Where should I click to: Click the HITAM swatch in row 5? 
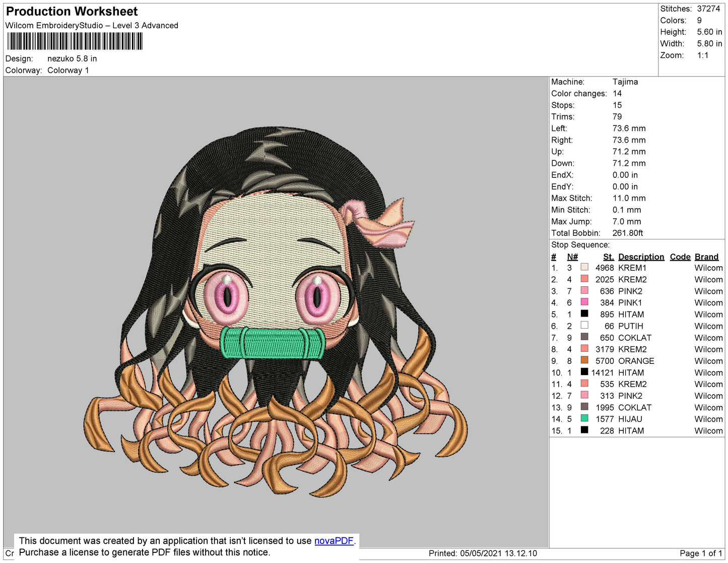pyautogui.click(x=584, y=314)
